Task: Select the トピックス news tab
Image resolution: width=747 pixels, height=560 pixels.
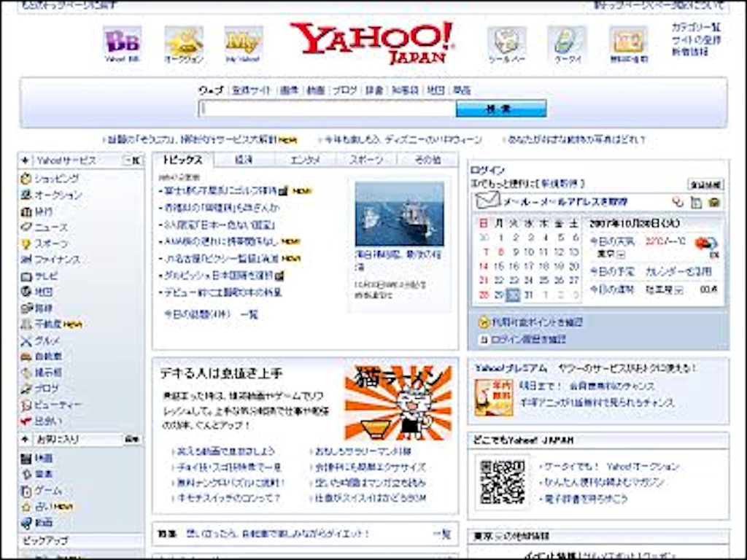Action: point(183,160)
